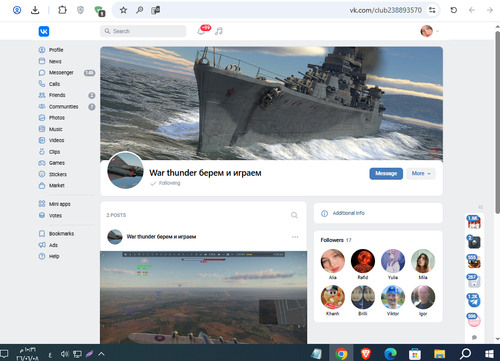Click the Stickers sidebar icon
The width and height of the screenshot is (500, 361).
coord(42,174)
